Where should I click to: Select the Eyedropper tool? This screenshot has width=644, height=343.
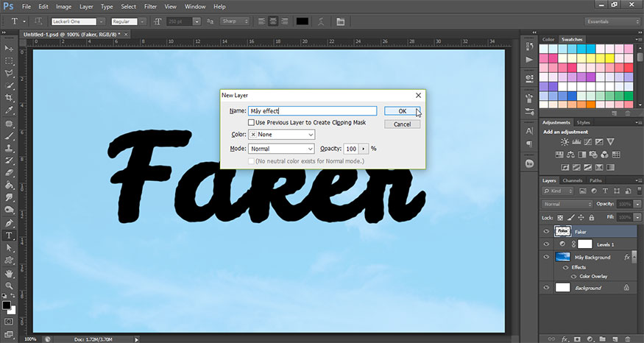click(x=9, y=110)
